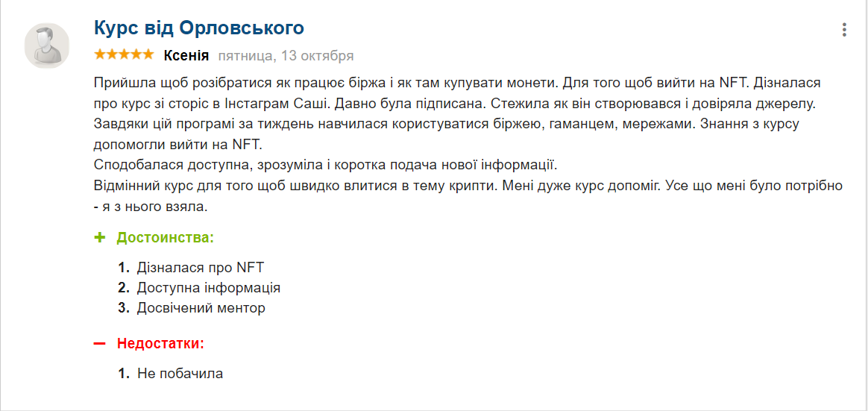Open the three-dot options menu
This screenshot has width=868, height=411.
pyautogui.click(x=844, y=30)
